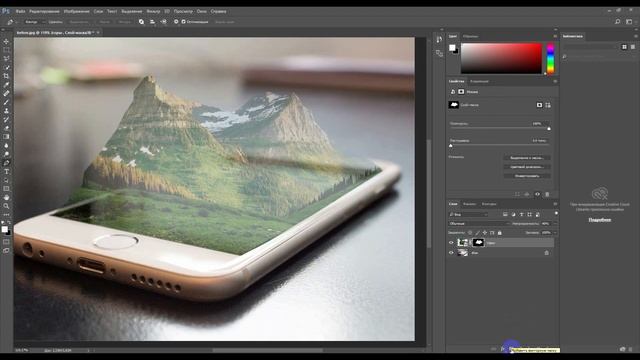Image resolution: width=640 pixels, height=360 pixels.
Task: Toggle mask visibility eye in Properties
Action: point(537,194)
